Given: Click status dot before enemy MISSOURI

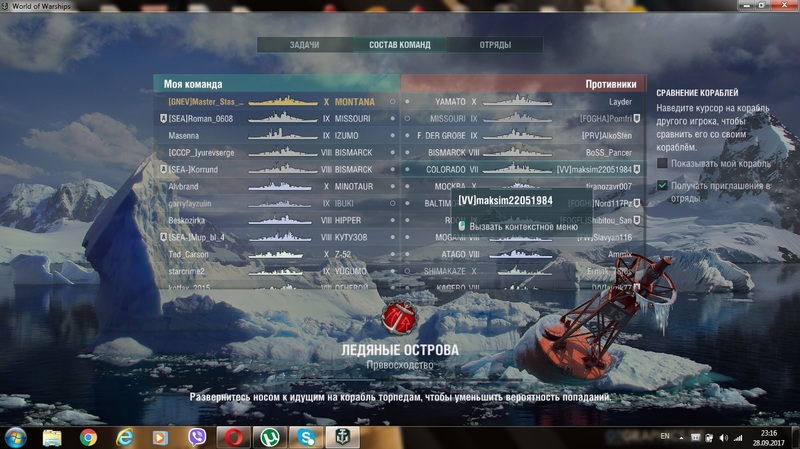Looking at the screenshot, I should (x=407, y=118).
